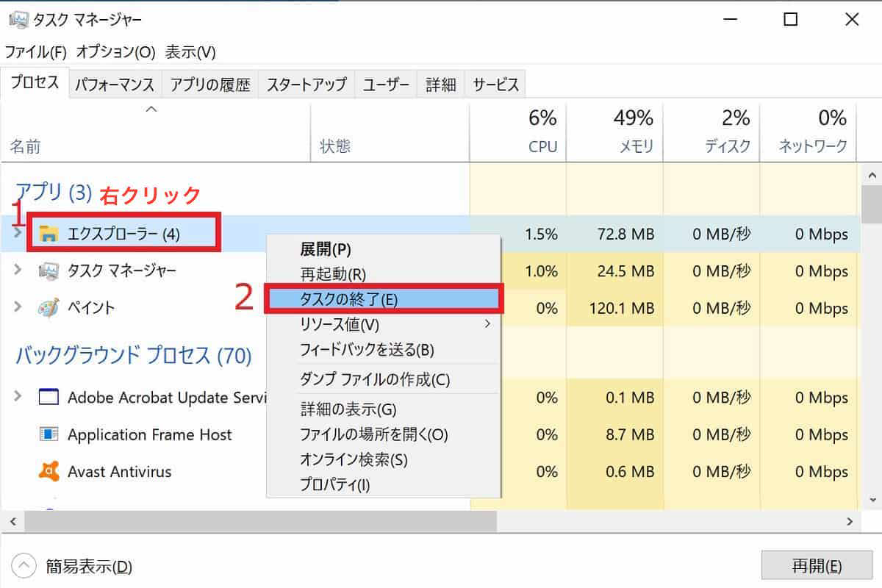The height and width of the screenshot is (588, 882).
Task: Expand the Adobe Acrobat Update Service entry
Action: point(18,397)
